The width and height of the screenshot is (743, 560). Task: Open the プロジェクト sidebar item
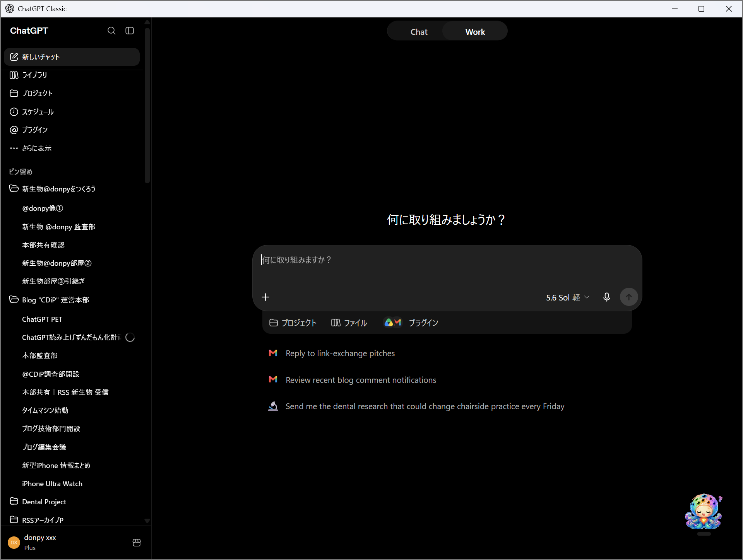[72, 93]
